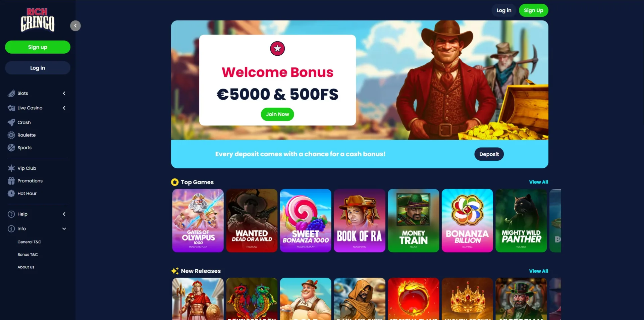Image resolution: width=644 pixels, height=320 pixels.
Task: Expand the Slots submenu chevron
Action: tap(64, 93)
